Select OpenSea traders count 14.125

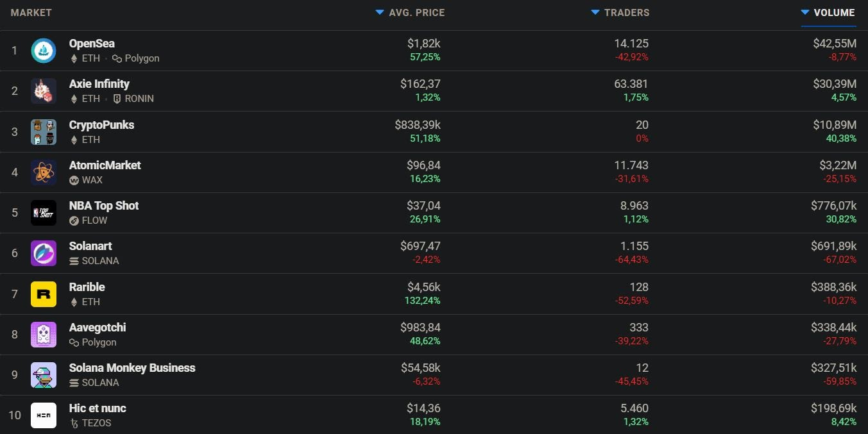[x=631, y=44]
